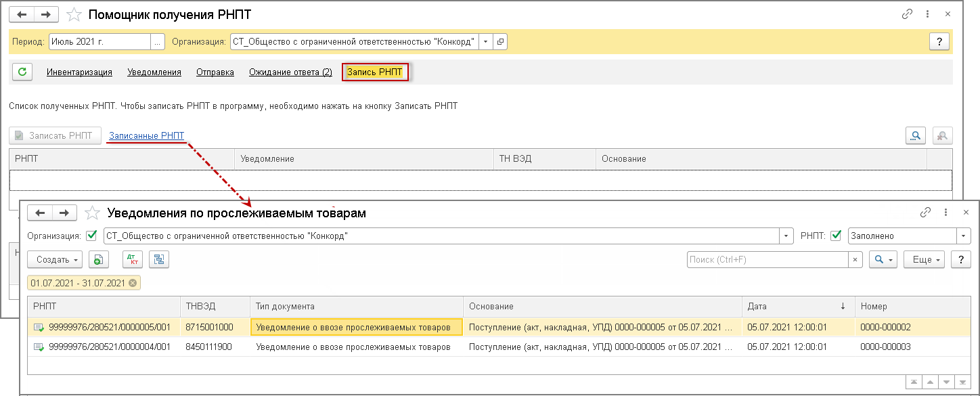Go to the Ожидание ответа (2) step
980x396 pixels.
(x=290, y=72)
